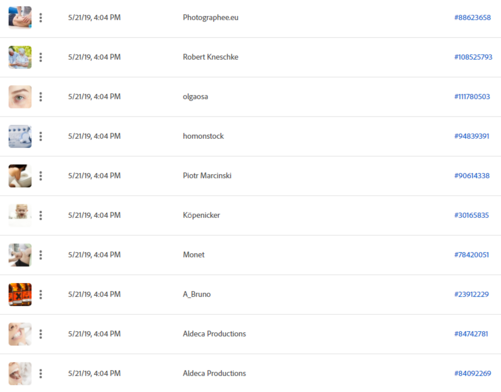Open asset link #84092269
The height and width of the screenshot is (392, 501).
point(473,373)
